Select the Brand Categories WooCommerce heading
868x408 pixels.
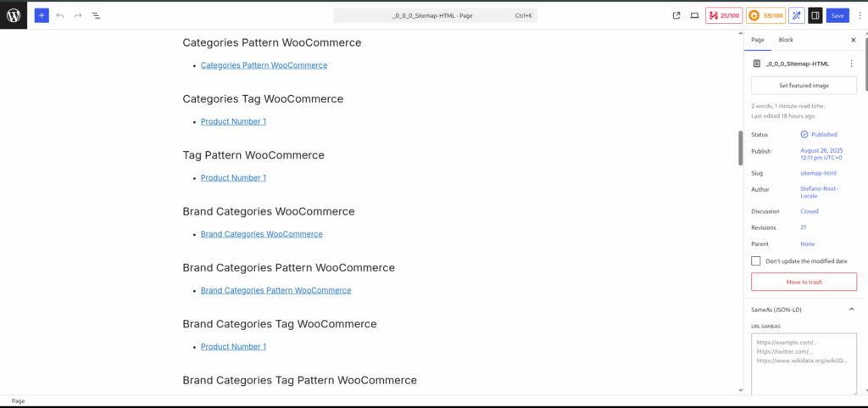[x=269, y=211]
